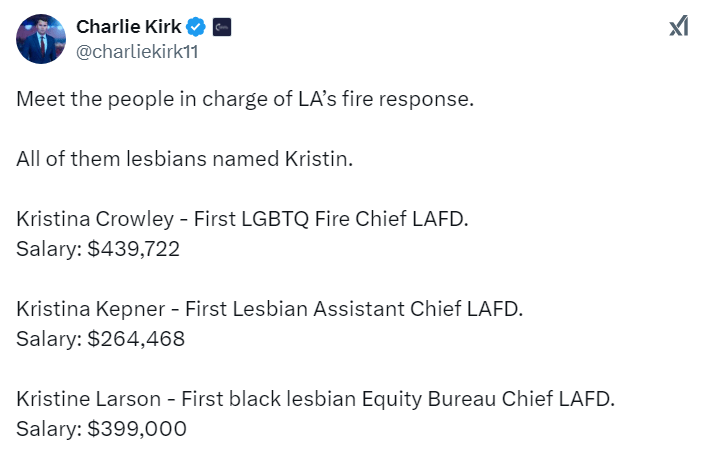Click the salary amount $439,722
Viewport: 701px width, 449px height.
coord(133,249)
